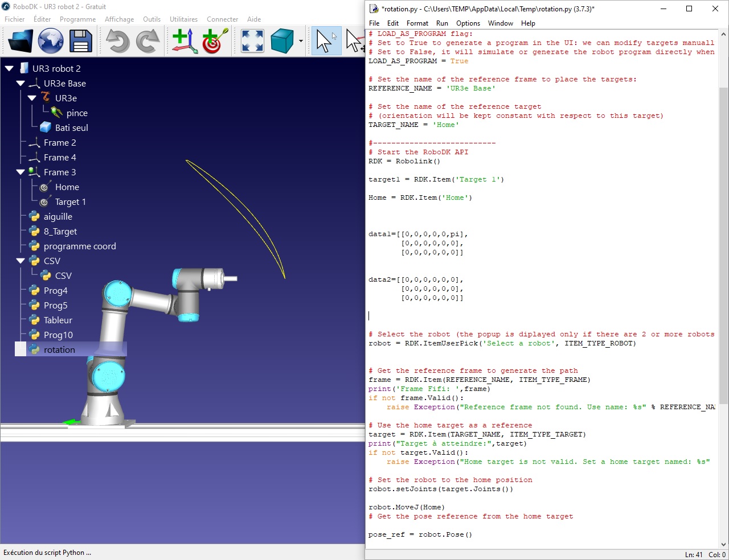
Task: Click the Open file folder icon
Action: pos(21,41)
